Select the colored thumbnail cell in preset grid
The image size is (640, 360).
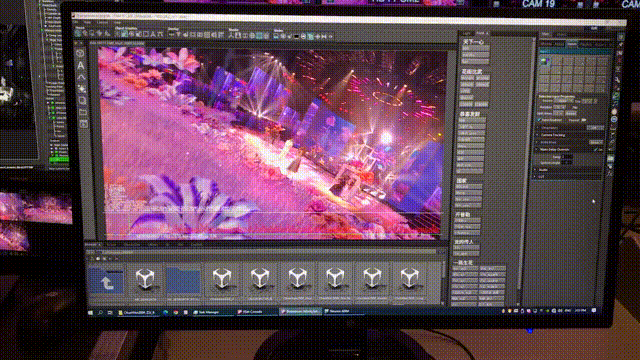[545, 61]
